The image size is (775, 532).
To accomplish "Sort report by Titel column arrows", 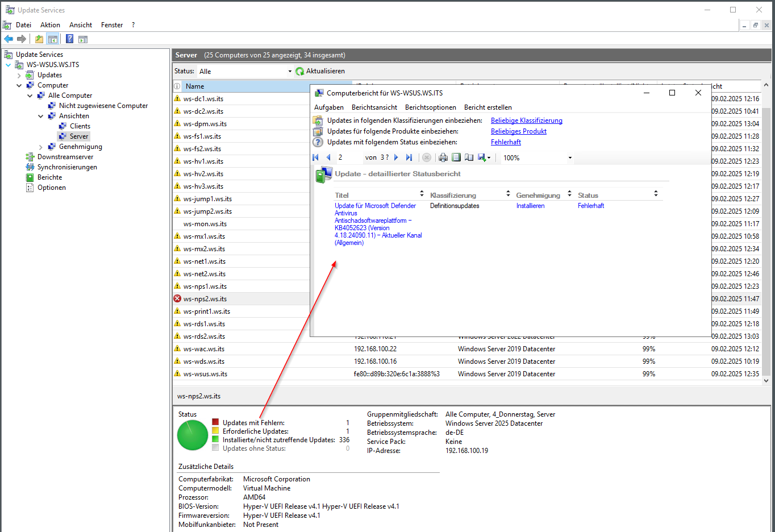I will coord(422,194).
